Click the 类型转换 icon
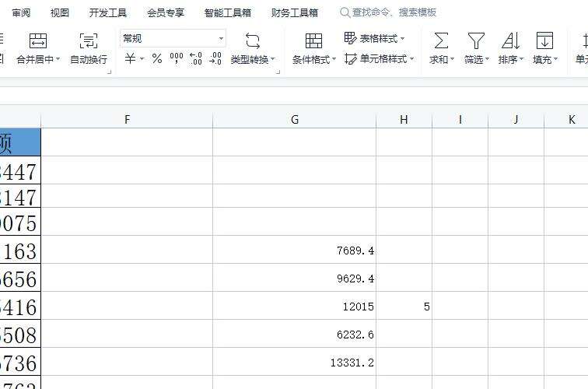588x389 pixels. [252, 41]
